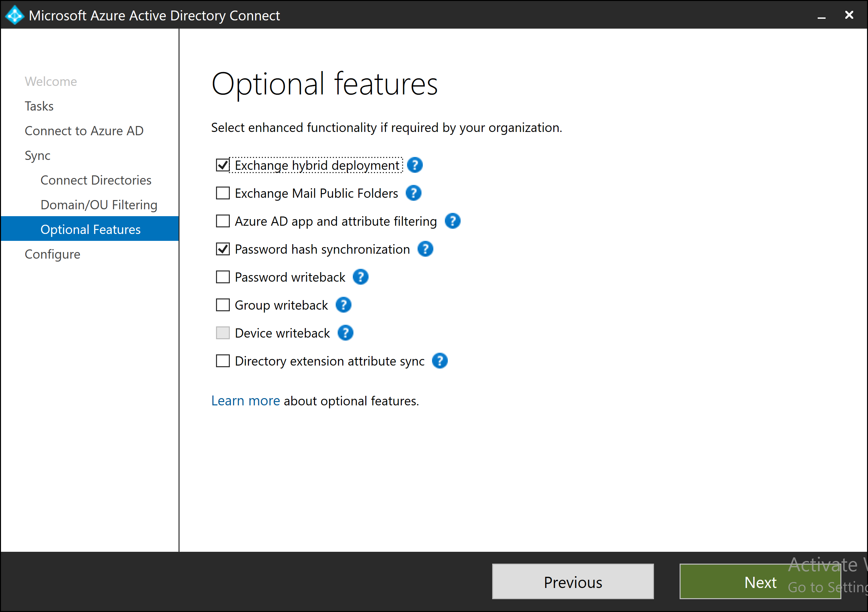868x612 pixels.
Task: Open help for Directory extension attribute sync
Action: (440, 361)
